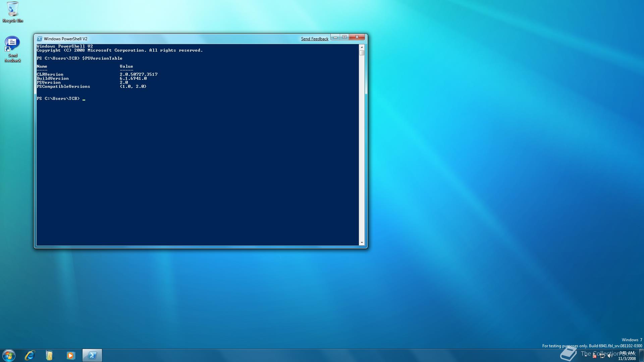
Task: Click the PowerShell window title bar icon
Action: (40, 39)
